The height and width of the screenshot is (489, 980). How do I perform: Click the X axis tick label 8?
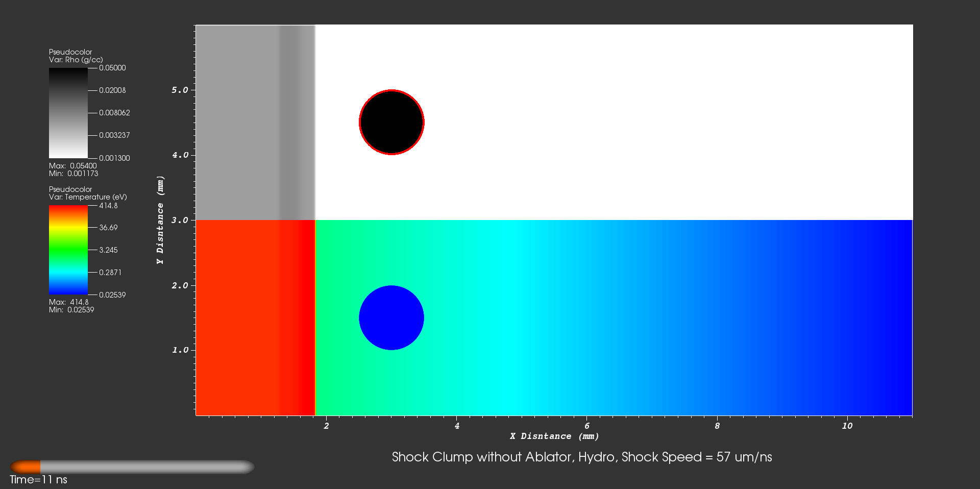[x=717, y=426]
